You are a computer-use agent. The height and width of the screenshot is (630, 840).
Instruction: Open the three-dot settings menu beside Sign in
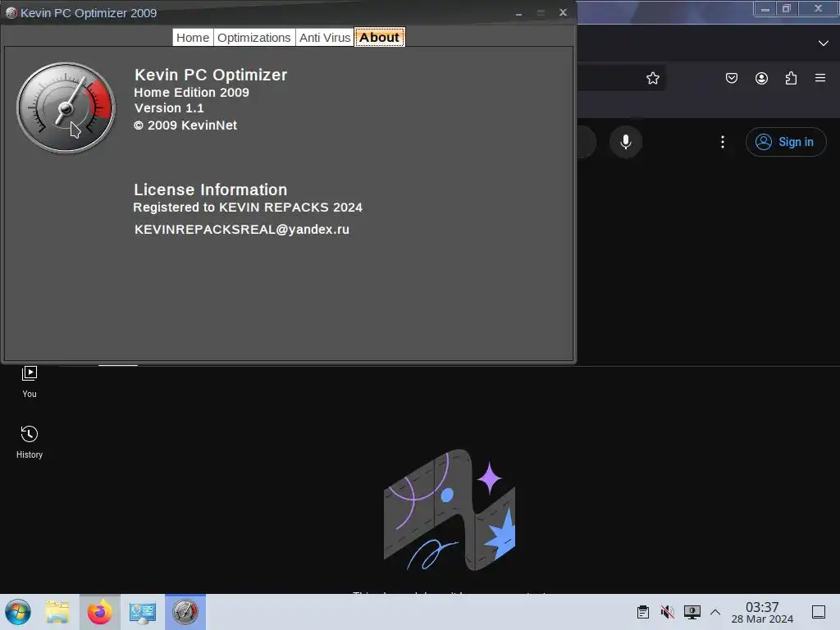[723, 142]
